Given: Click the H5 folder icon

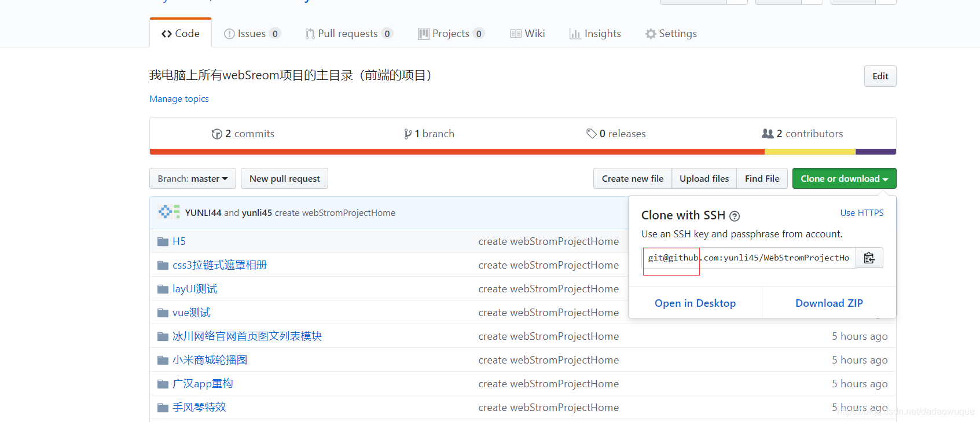Looking at the screenshot, I should [x=163, y=241].
